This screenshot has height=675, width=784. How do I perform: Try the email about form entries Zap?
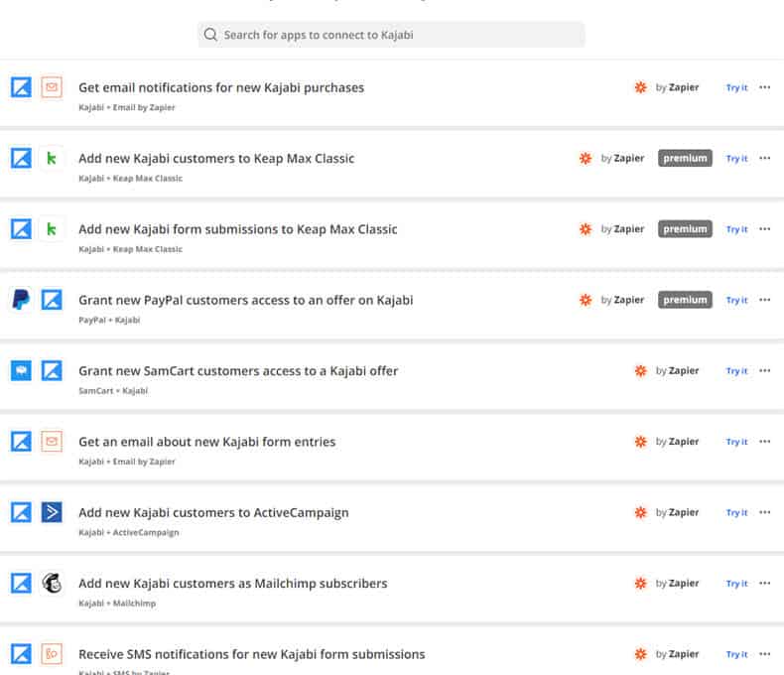(x=737, y=442)
